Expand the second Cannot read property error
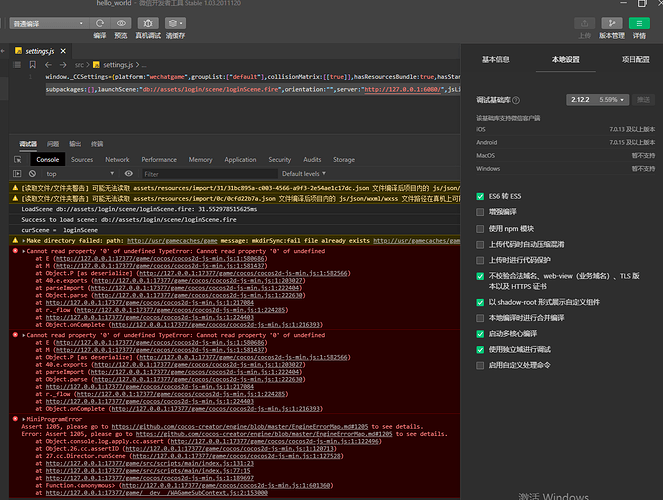663x500 pixels. (23, 335)
